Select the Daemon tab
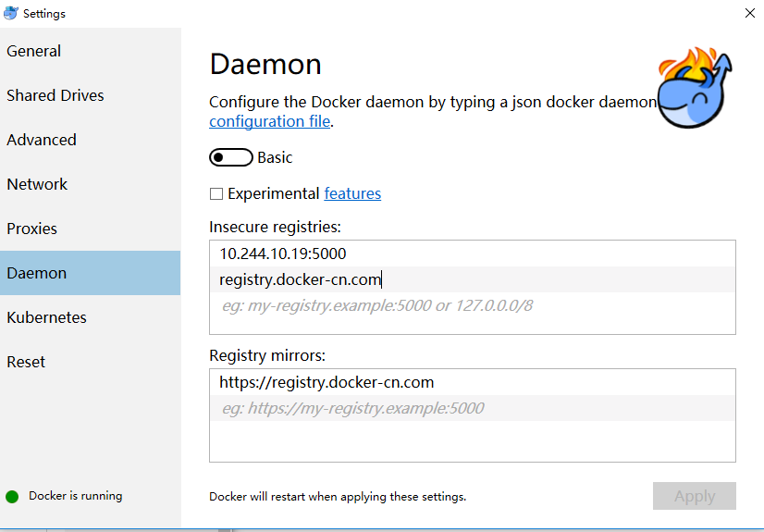The image size is (764, 532). coord(90,273)
